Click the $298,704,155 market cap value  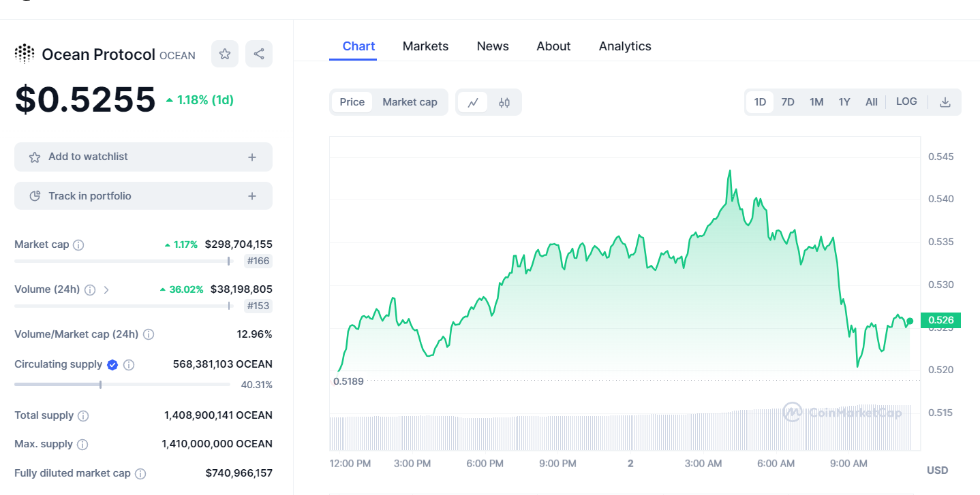pyautogui.click(x=239, y=244)
